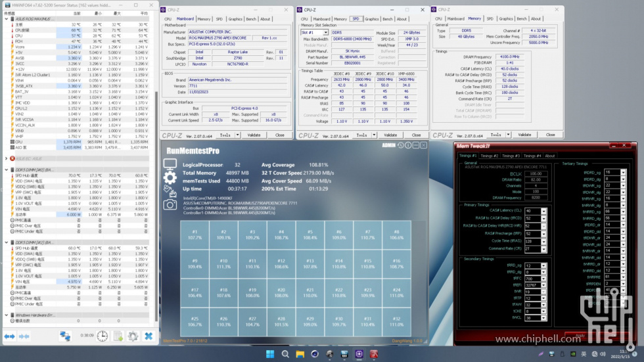Open Tools dropdown arrow in CPU-Z Mainboard window
Image resolution: width=644 pixels, height=362 pixels.
click(x=237, y=135)
